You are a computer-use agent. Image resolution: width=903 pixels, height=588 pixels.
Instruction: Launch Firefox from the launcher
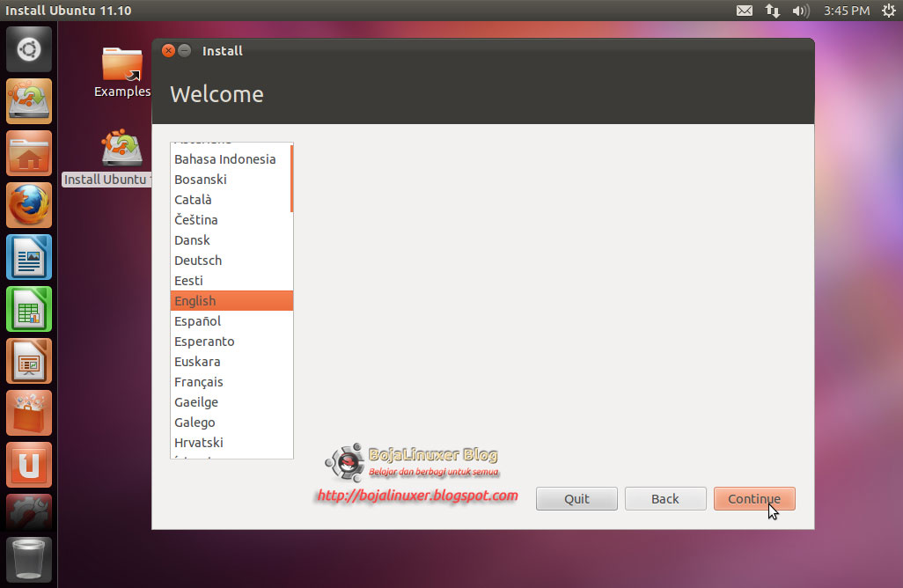(29, 205)
